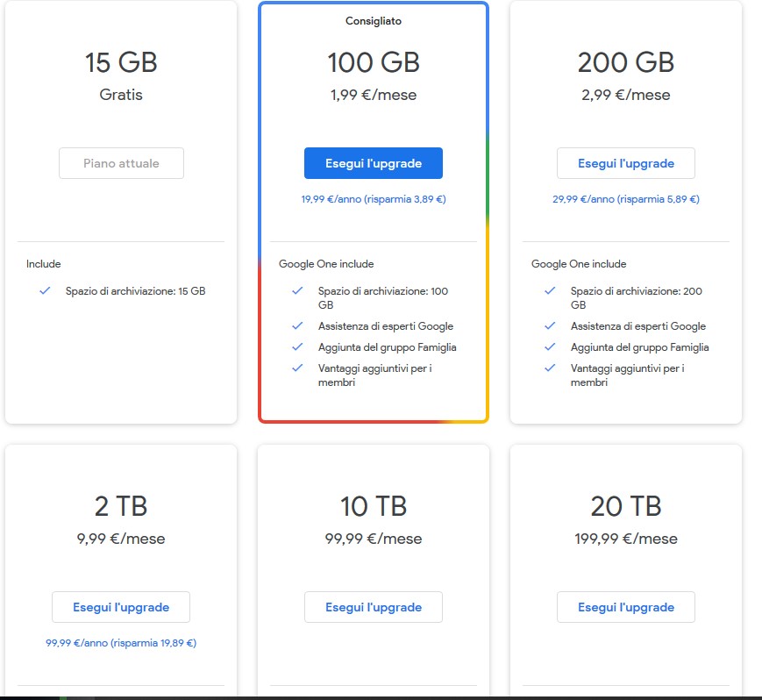Click checkmark for gruppo Famiglia in 200 GB plan
Image resolution: width=762 pixels, height=700 pixels.
tap(550, 346)
